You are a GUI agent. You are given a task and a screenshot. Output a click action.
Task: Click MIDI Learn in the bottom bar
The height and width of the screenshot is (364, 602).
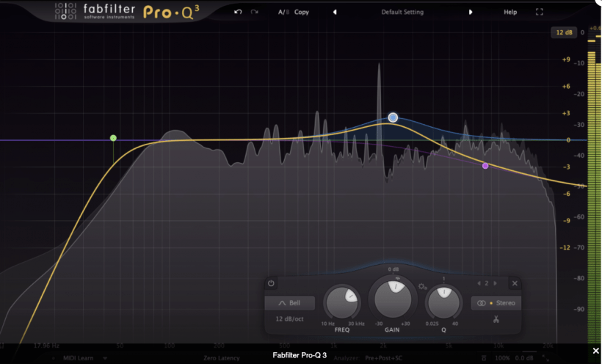coord(79,358)
